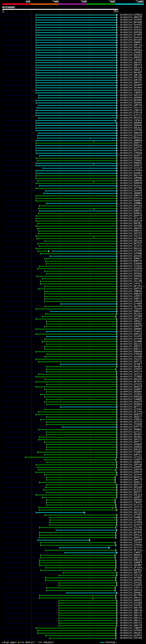The width and height of the screenshot is (146, 644).
Task: Click the purple ~60% identity legend bar
Action: click(73, 4)
